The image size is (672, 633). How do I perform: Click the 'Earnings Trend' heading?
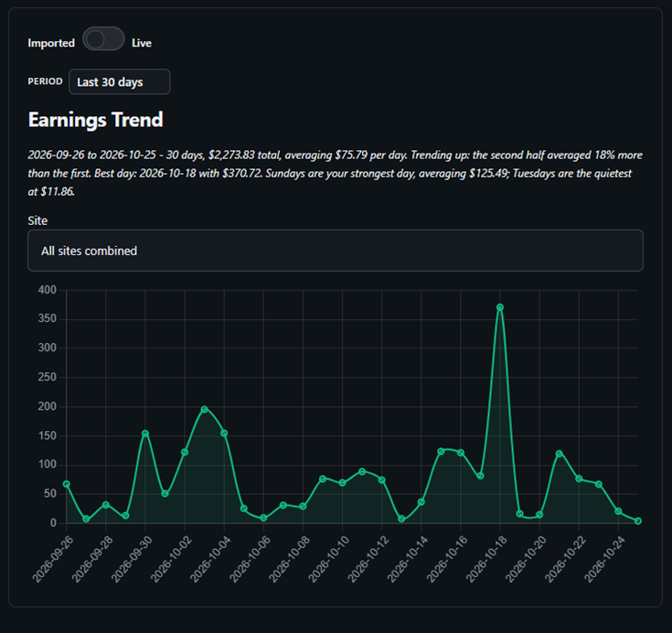(96, 120)
